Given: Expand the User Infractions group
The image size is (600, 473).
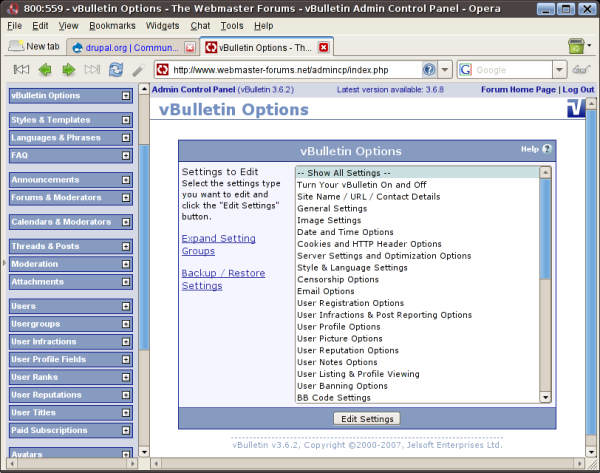Looking at the screenshot, I should pos(126,342).
